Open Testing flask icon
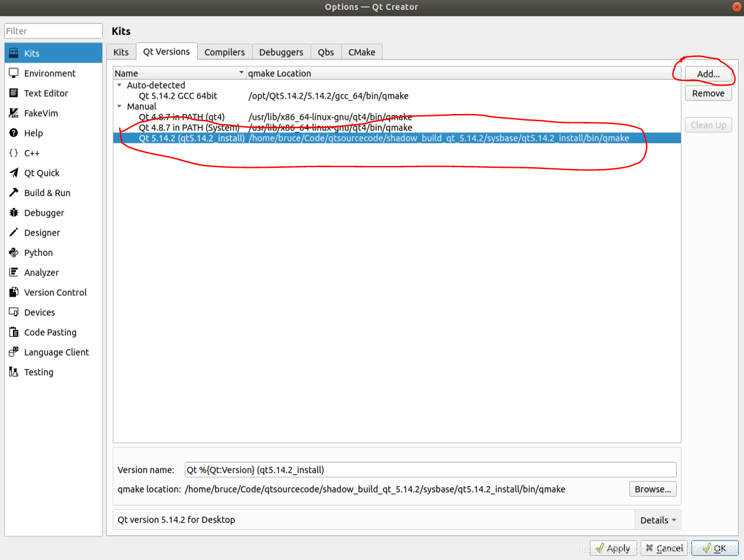This screenshot has width=744, height=560. [x=14, y=372]
